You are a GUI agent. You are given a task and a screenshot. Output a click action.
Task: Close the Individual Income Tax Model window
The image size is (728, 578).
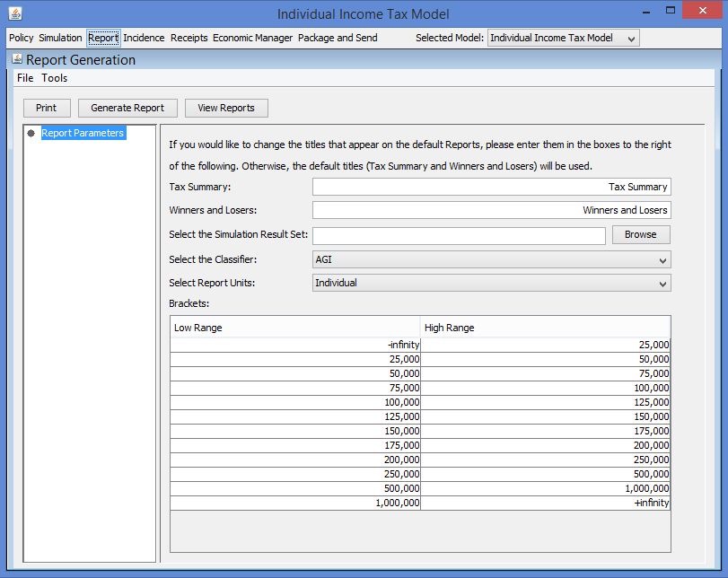pos(703,10)
